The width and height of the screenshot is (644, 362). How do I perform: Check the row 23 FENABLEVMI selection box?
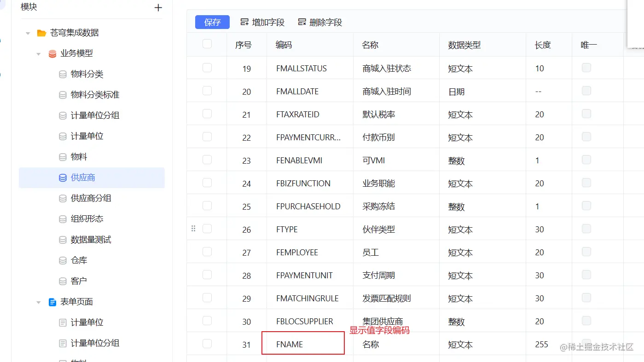(x=207, y=160)
